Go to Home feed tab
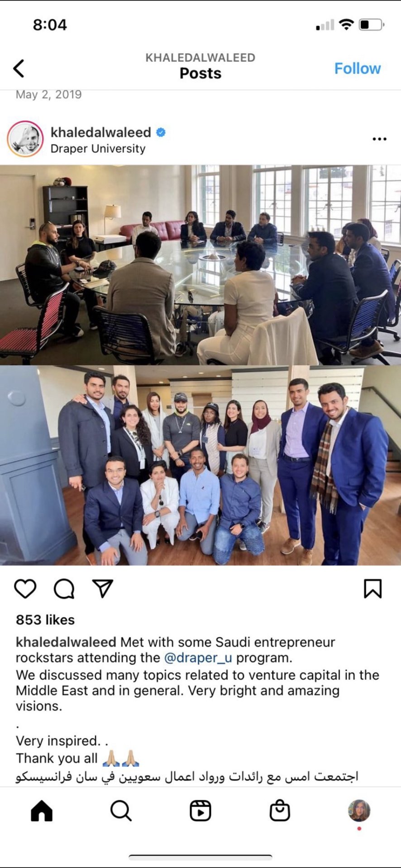401x868 pixels. [42, 811]
